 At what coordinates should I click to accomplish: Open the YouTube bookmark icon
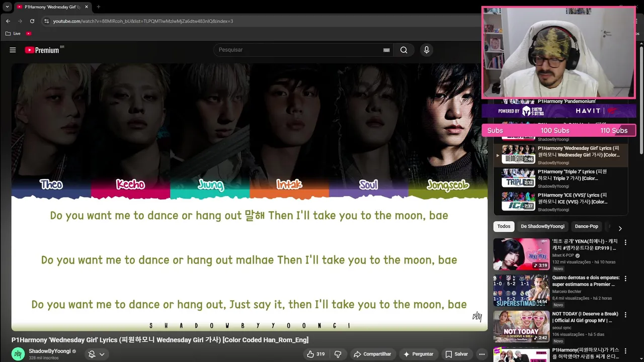(x=29, y=34)
